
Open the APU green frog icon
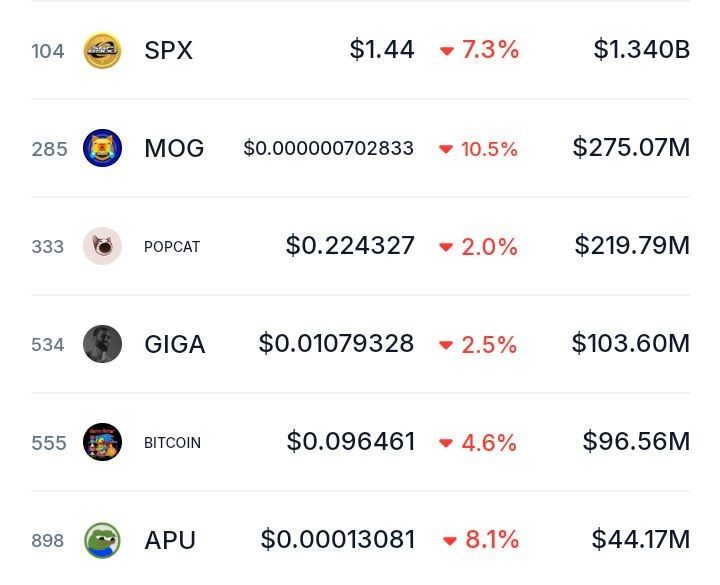pos(102,540)
